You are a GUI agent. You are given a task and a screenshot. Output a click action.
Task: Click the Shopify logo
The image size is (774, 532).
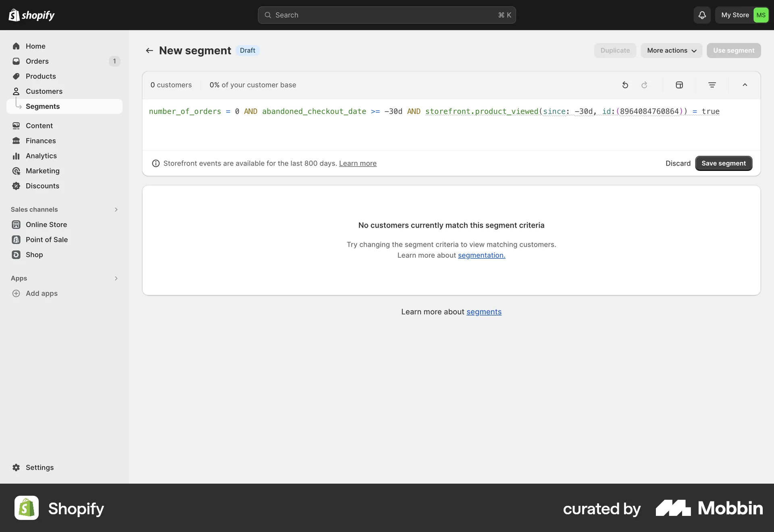[x=32, y=15]
